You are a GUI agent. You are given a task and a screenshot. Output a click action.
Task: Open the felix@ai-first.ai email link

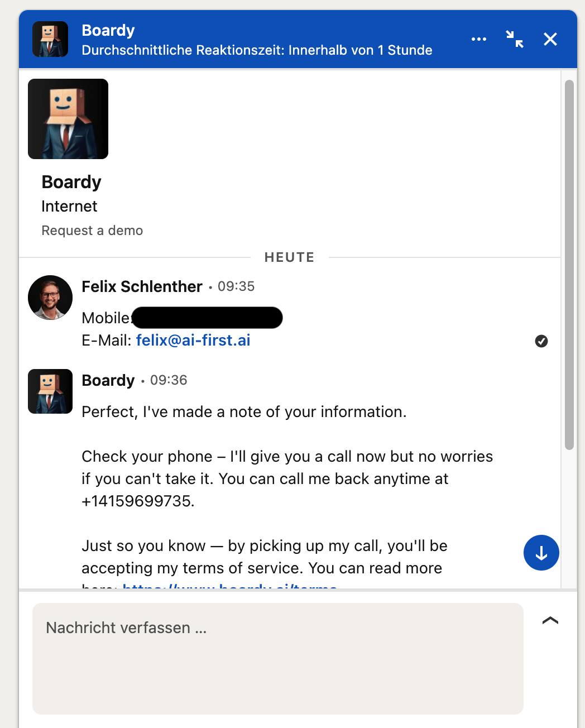click(x=193, y=340)
